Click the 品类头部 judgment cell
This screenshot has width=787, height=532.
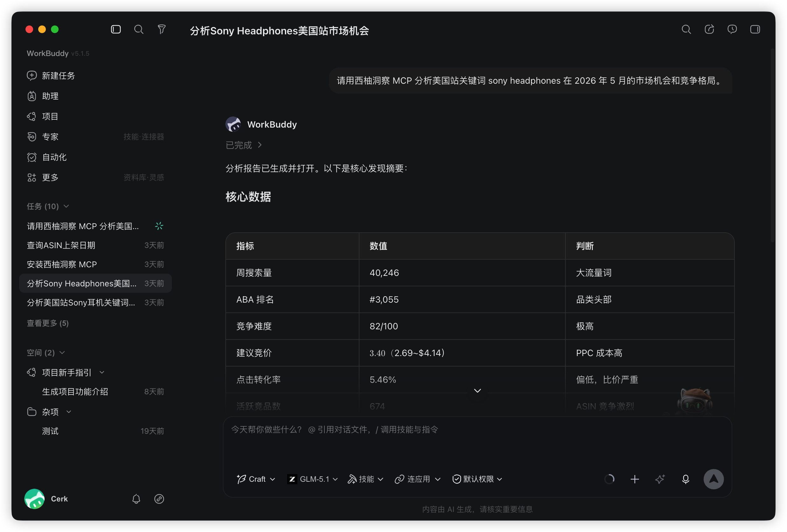click(649, 299)
